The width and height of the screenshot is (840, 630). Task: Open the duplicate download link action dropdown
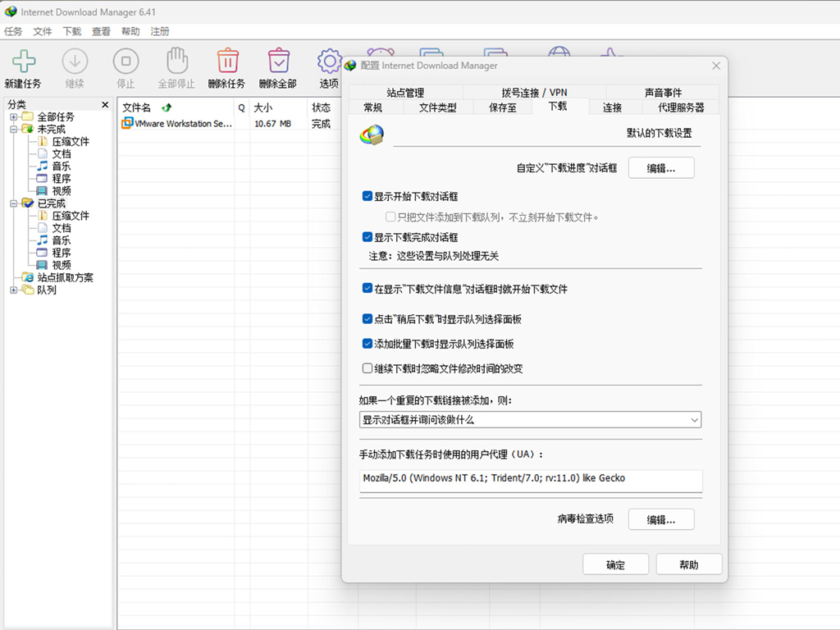(531, 420)
